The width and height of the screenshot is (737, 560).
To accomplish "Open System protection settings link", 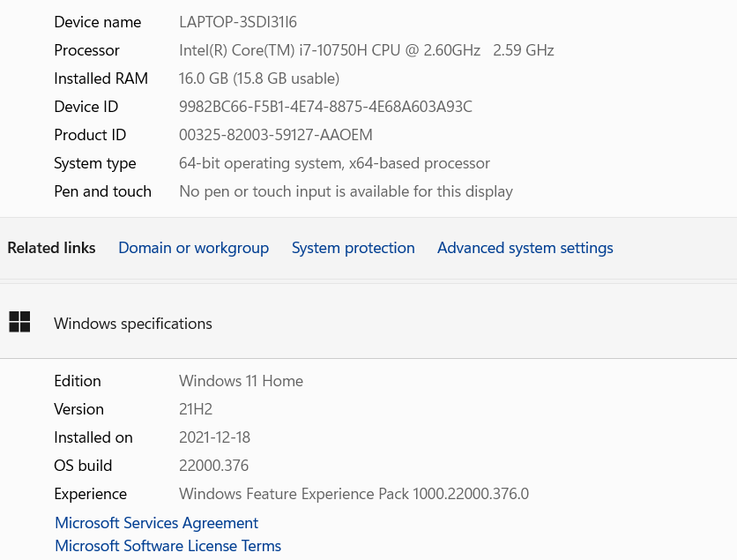I will [x=353, y=248].
